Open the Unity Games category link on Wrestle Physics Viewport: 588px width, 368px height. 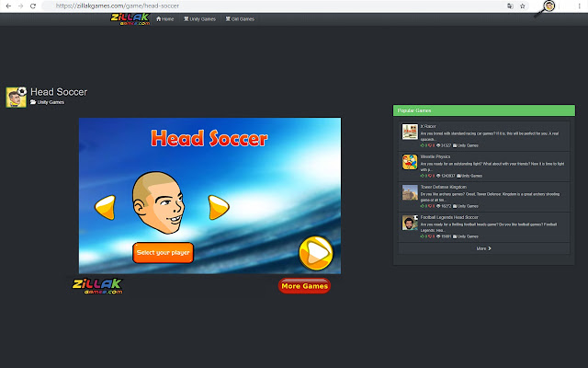[x=469, y=176]
